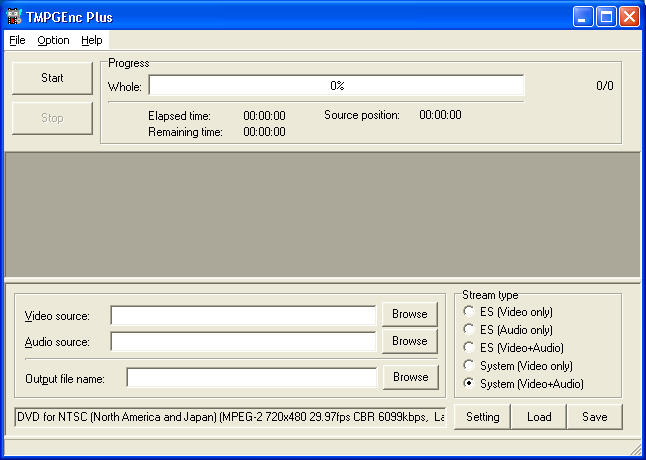Click the Audio source input field
Image resolution: width=646 pixels, height=460 pixels.
pos(243,341)
